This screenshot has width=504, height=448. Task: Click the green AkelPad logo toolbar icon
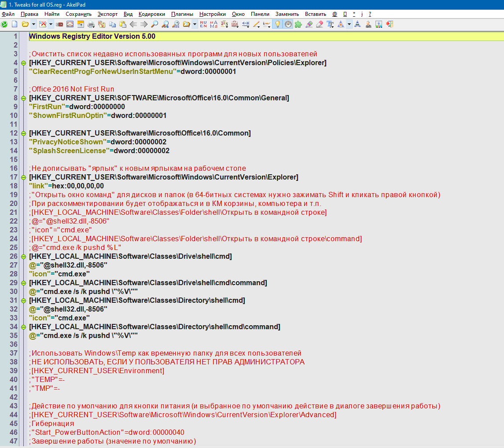click(x=4, y=25)
